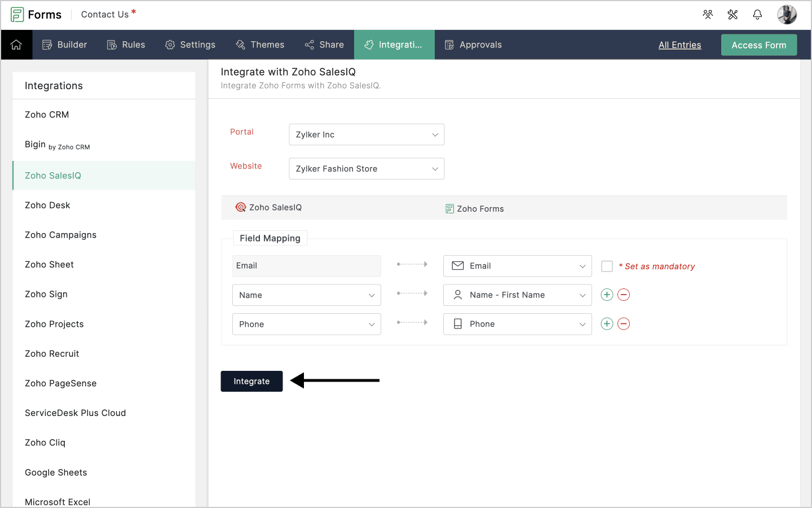812x508 pixels.
Task: Select Zoho Projects in the Integrations list
Action: point(104,324)
